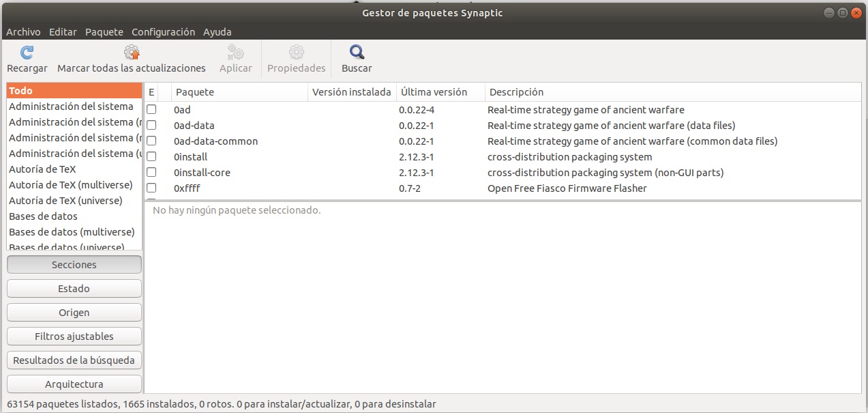Select the 0install package name
Image resolution: width=868 pixels, height=413 pixels.
coord(191,157)
